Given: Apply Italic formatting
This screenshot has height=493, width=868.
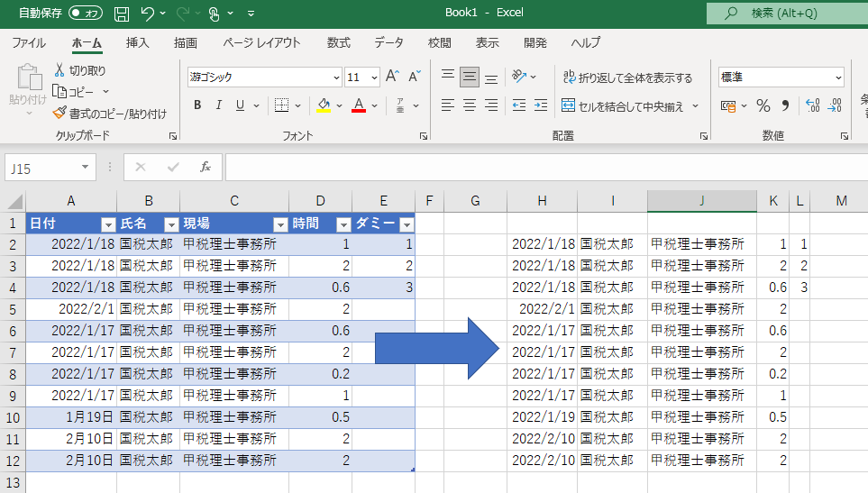Looking at the screenshot, I should (x=219, y=105).
